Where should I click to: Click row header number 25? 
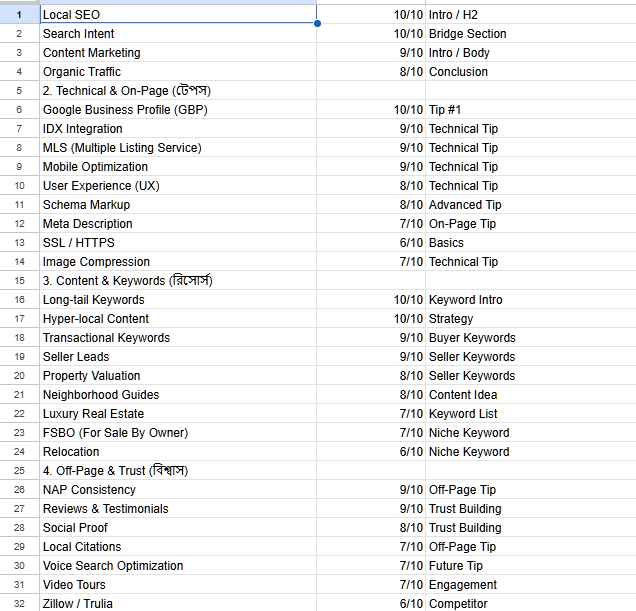pyautogui.click(x=19, y=471)
